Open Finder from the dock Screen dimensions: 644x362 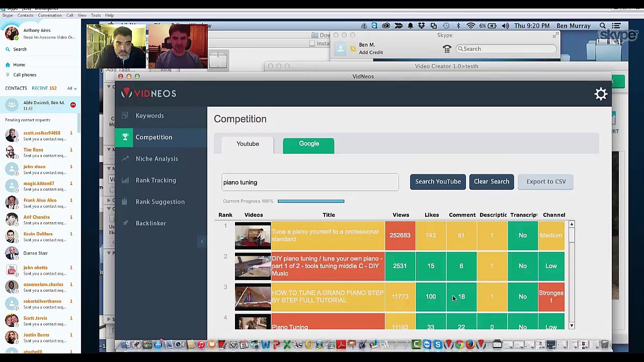coord(126,344)
